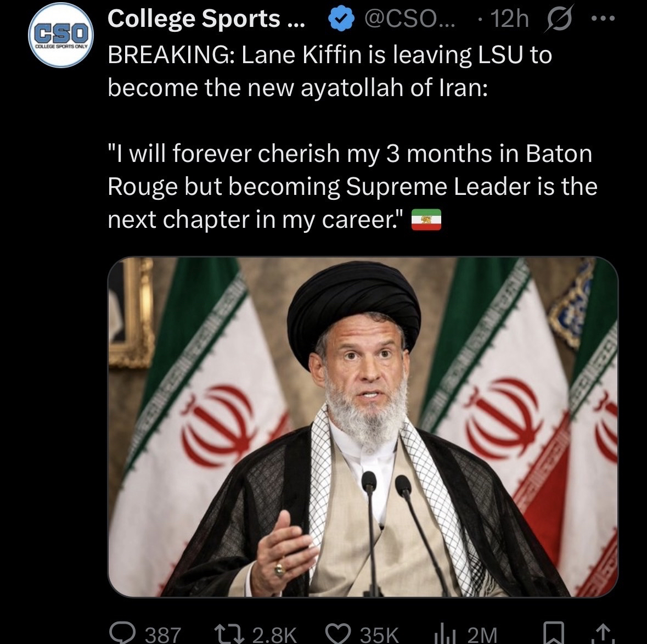Click the Iran flag emoji
This screenshot has height=644, width=647.
click(x=426, y=220)
